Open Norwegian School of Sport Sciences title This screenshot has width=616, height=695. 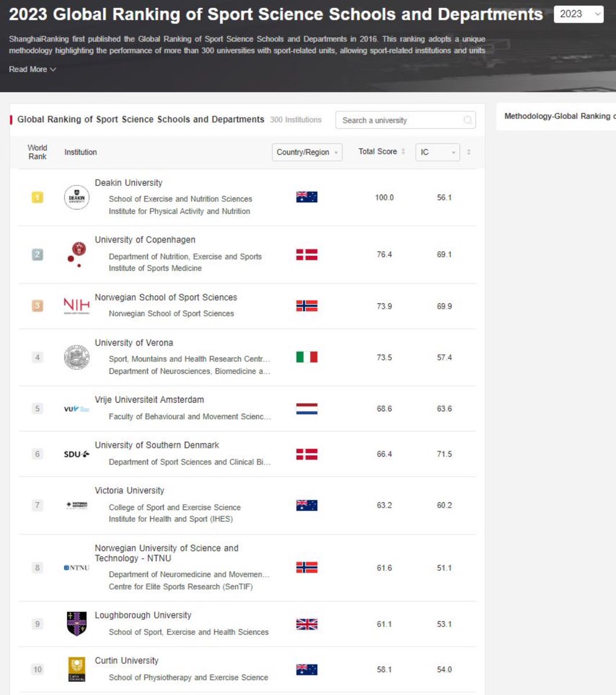pos(166,297)
